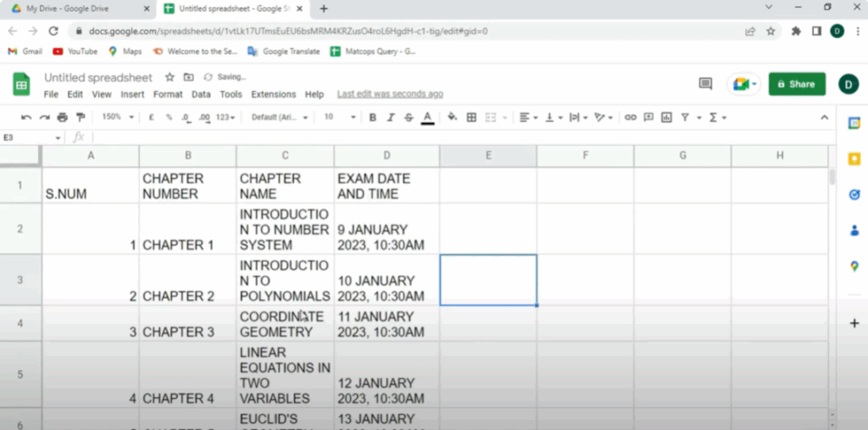The width and height of the screenshot is (868, 430).
Task: Click the print icon in toolbar
Action: (x=63, y=117)
